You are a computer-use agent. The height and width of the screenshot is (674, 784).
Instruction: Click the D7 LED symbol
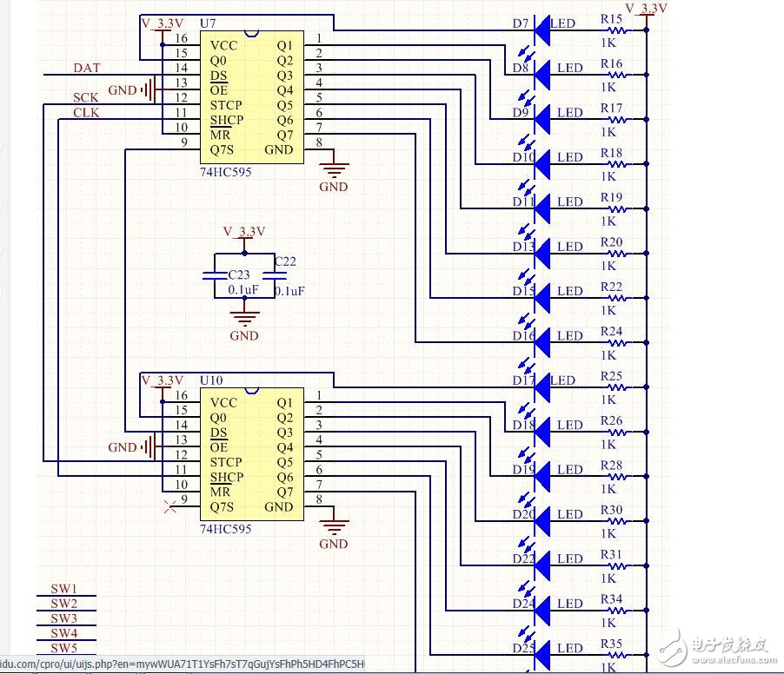[542, 30]
